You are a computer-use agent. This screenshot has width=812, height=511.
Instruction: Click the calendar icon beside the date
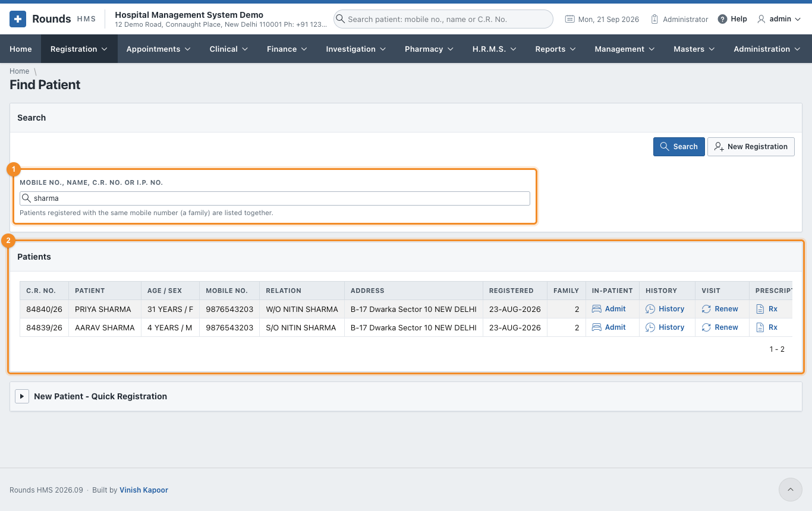(x=569, y=19)
